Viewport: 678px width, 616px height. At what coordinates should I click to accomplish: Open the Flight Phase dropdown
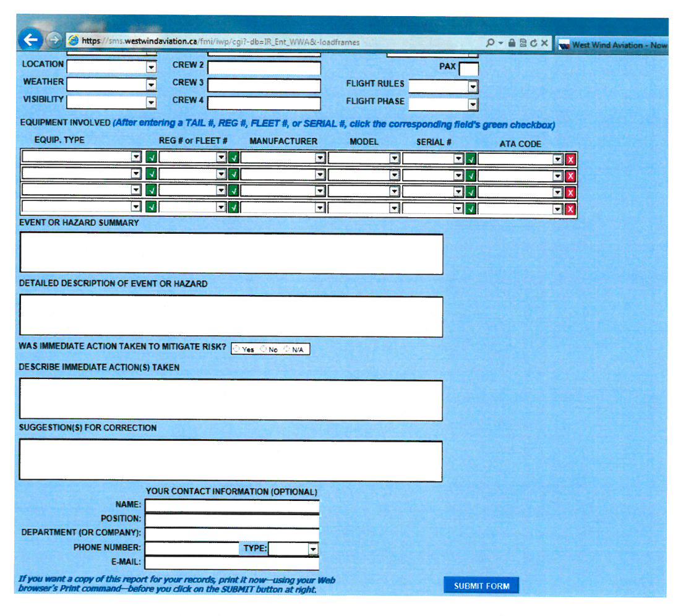click(x=473, y=105)
